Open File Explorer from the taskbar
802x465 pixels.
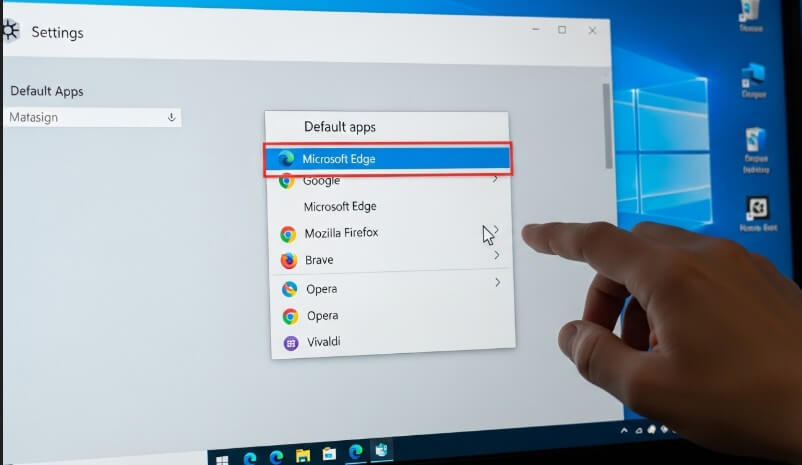[303, 455]
